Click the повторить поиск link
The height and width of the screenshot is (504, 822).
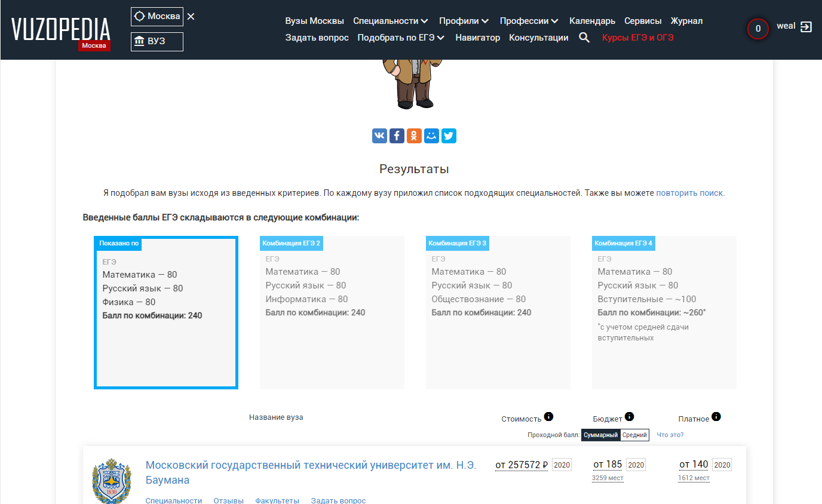click(x=689, y=193)
